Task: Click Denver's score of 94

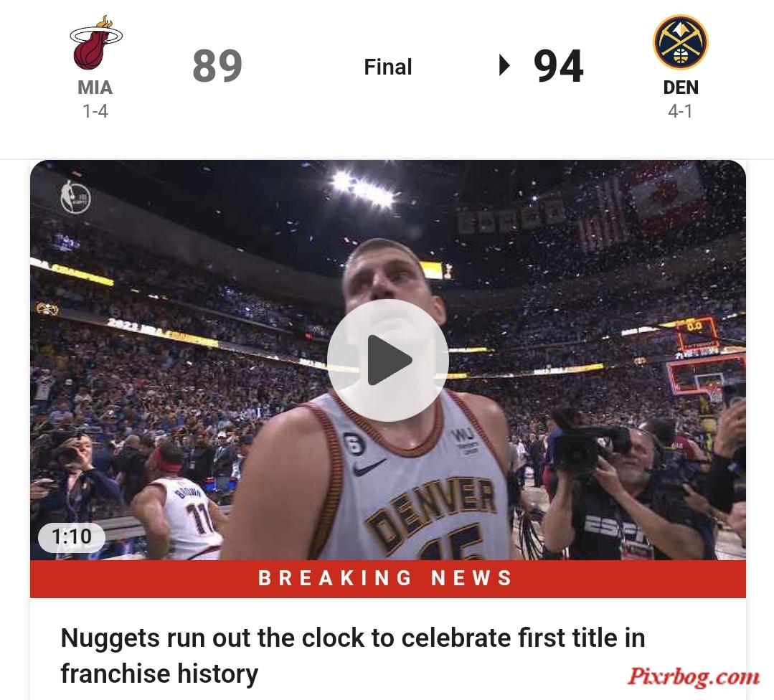Action: (558, 66)
